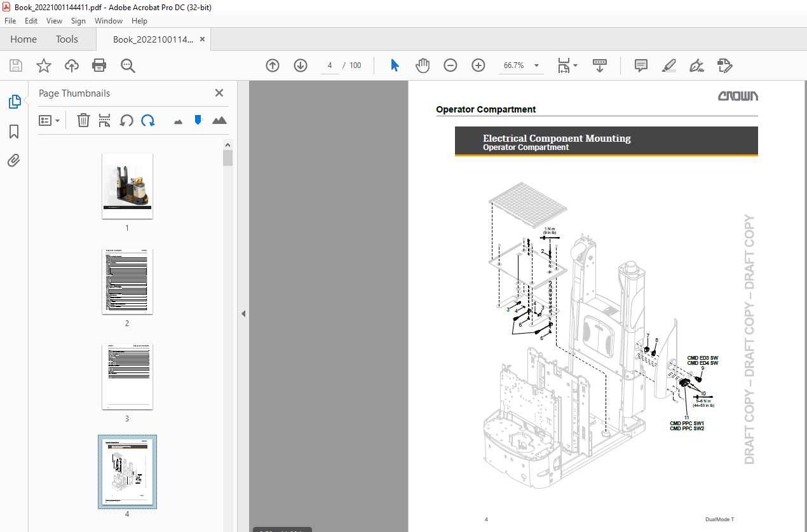Expand the fit page options arrow
807x532 pixels.
pos(576,65)
